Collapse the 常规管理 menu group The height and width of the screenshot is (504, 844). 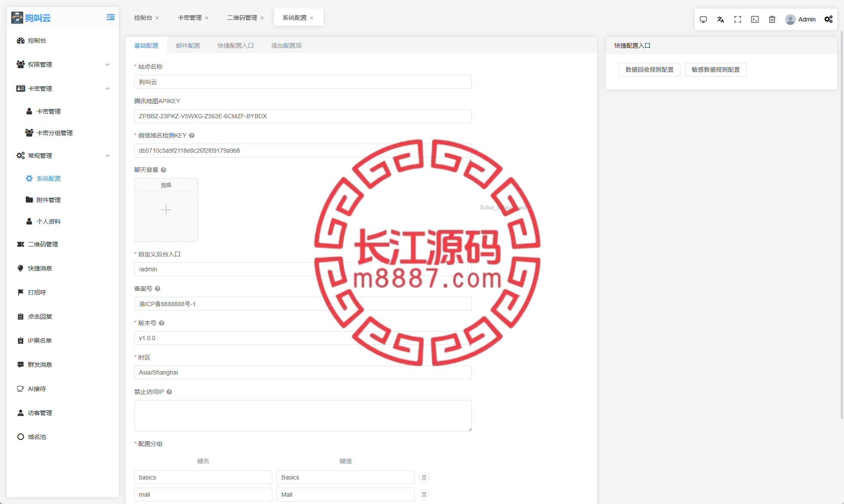pyautogui.click(x=63, y=156)
